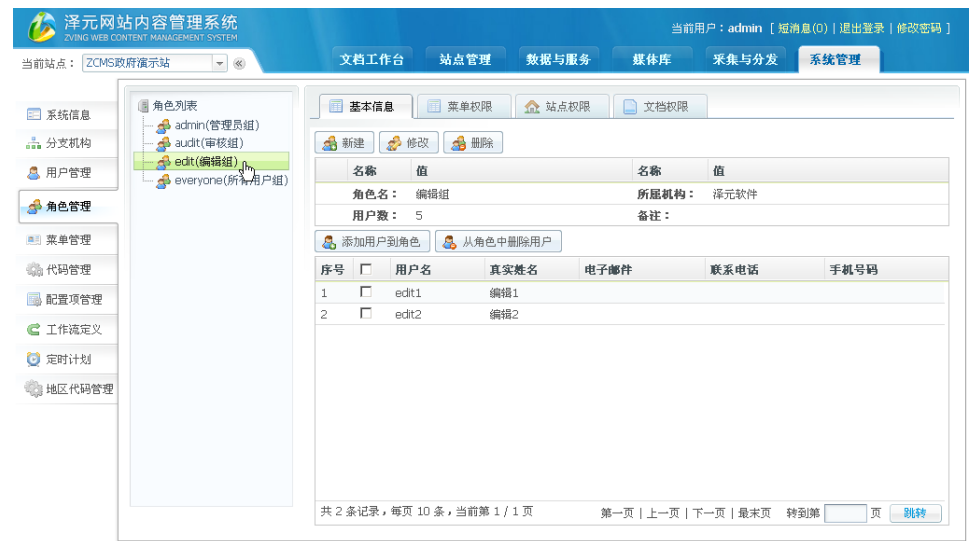
Task: Click the 电子邮件 column header
Action: click(608, 270)
